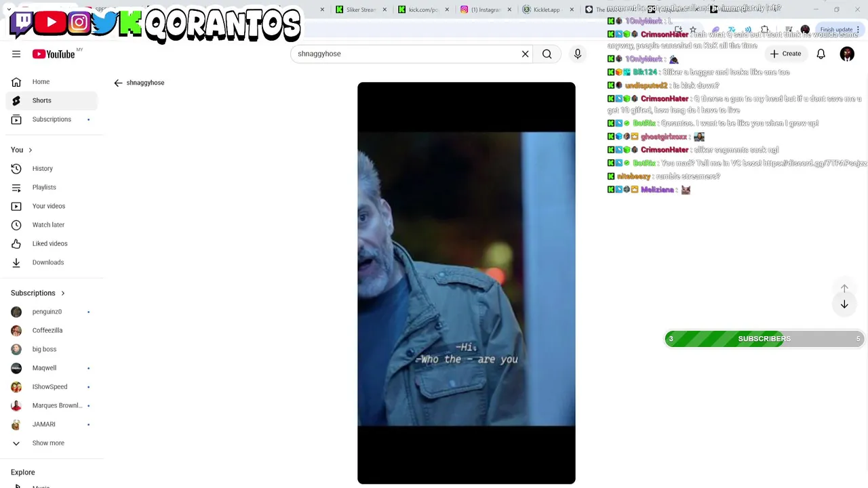Click the YouTube icon in overlay
Image resolution: width=868 pixels, height=488 pixels.
[x=51, y=23]
